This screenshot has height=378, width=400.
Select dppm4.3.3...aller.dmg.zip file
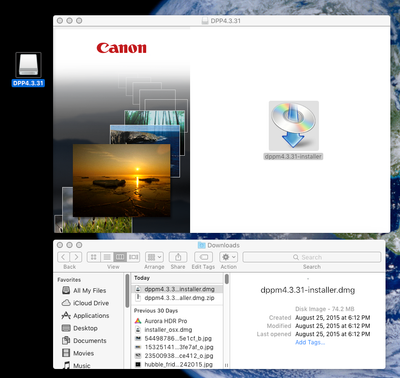point(178,298)
